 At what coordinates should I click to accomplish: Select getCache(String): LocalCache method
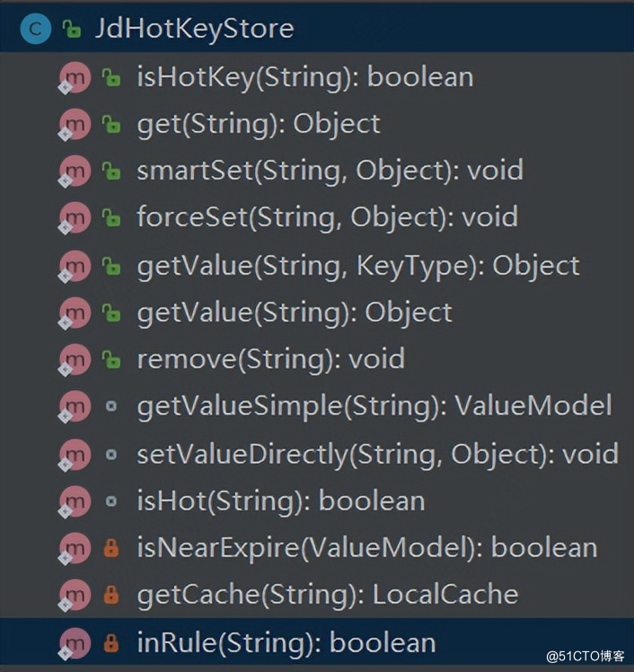pyautogui.click(x=327, y=594)
